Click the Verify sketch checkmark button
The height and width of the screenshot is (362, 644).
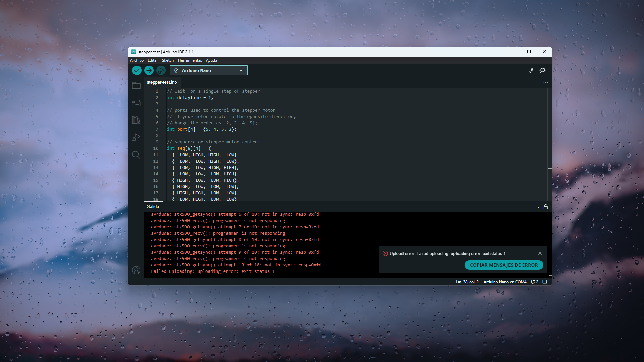tap(137, 70)
